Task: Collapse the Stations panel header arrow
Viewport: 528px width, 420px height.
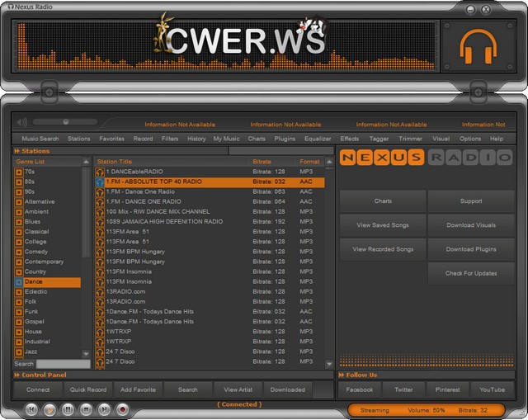Action: coord(16,151)
